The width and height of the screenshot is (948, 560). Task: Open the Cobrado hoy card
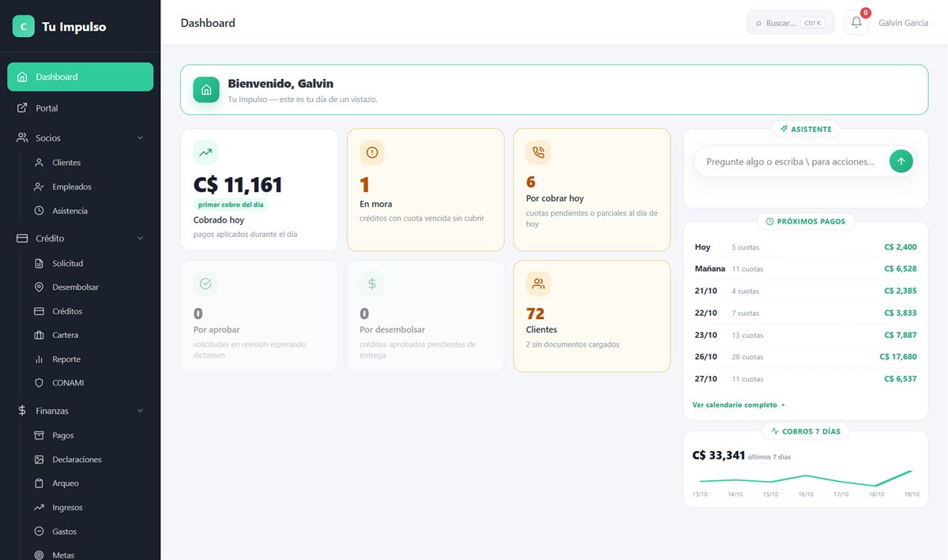coord(259,190)
